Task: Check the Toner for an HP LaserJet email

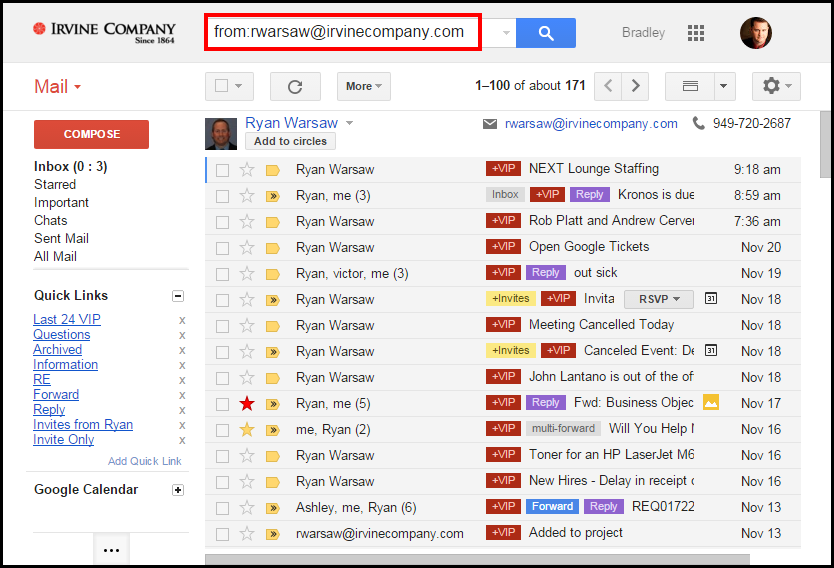Action: click(x=222, y=456)
